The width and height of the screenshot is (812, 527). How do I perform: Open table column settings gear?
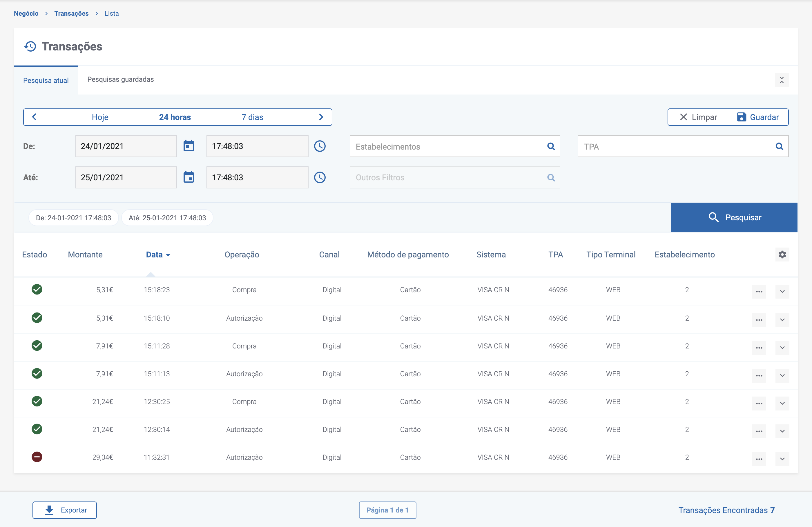782,255
